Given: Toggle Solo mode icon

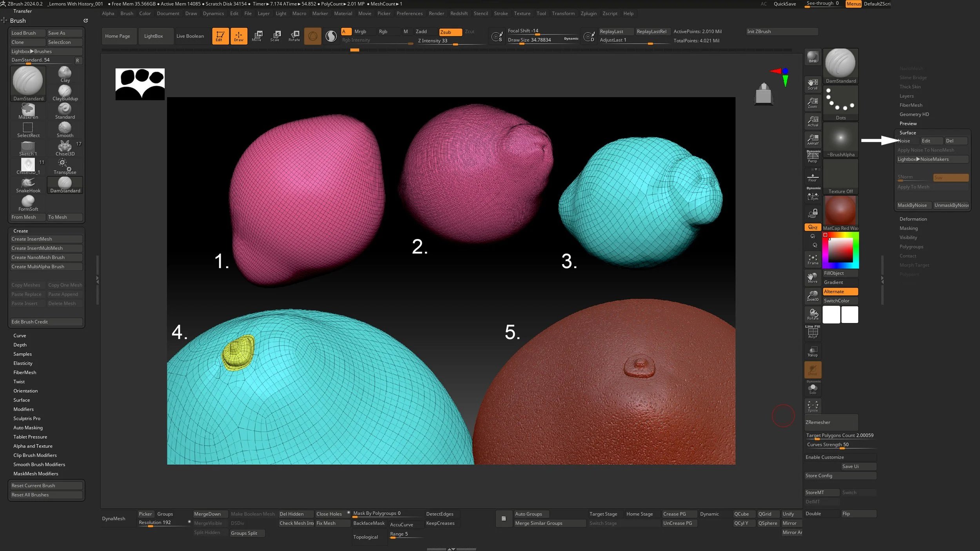Looking at the screenshot, I should point(813,389).
